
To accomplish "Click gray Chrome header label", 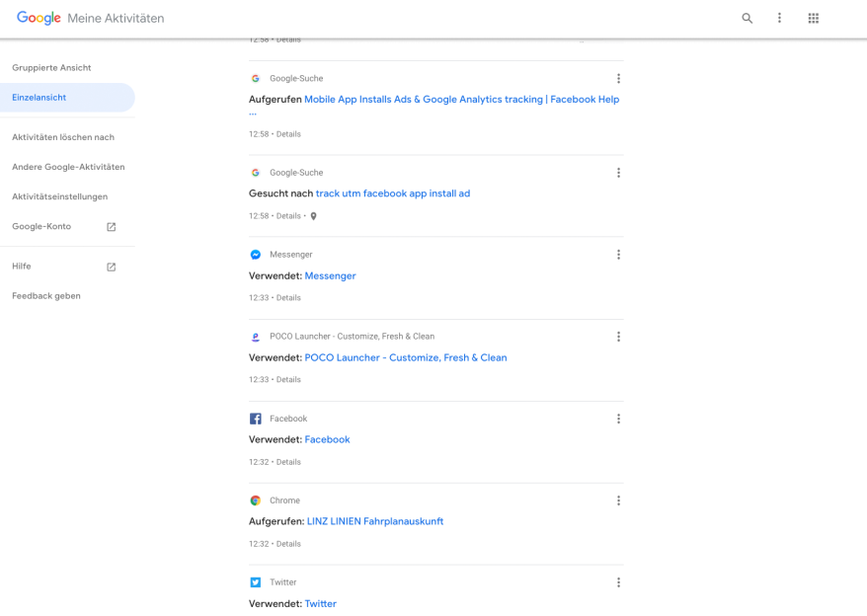I will click(284, 500).
